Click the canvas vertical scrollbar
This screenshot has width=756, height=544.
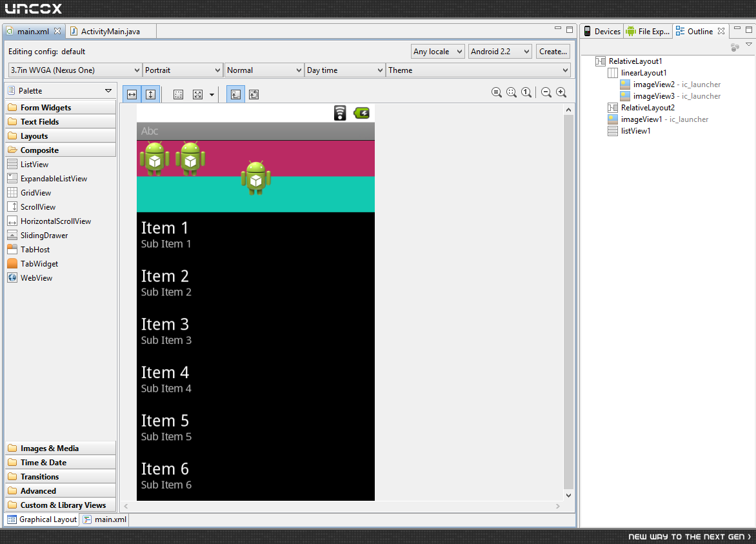[568, 303]
